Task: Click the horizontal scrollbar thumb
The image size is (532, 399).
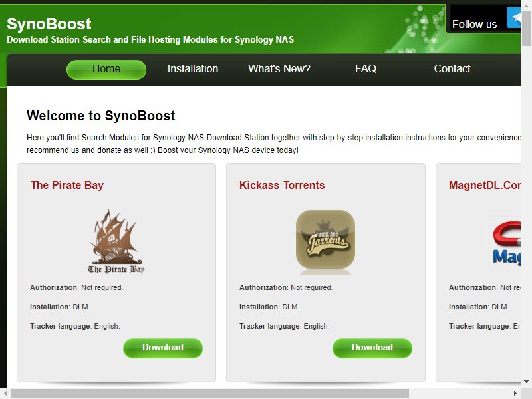Action: pyautogui.click(x=210, y=393)
